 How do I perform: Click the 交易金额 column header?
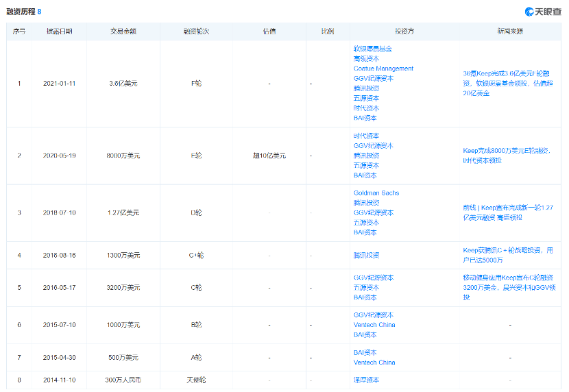click(x=123, y=32)
